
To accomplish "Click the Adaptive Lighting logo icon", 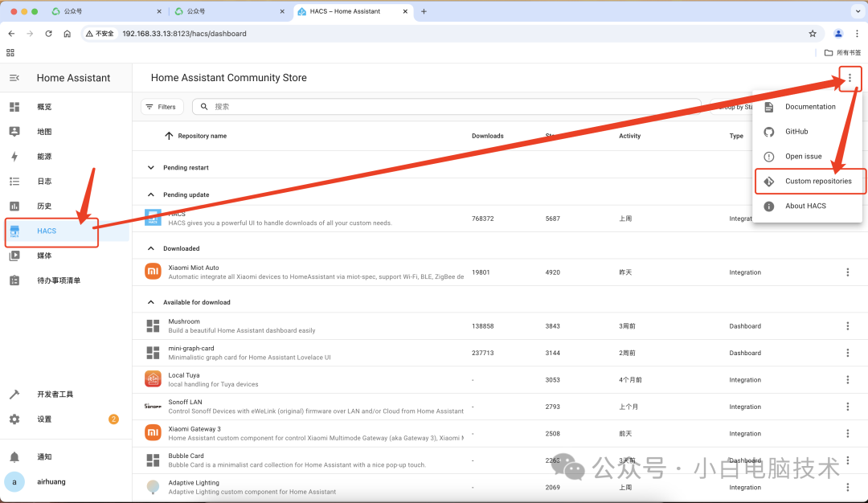I will pos(153,487).
